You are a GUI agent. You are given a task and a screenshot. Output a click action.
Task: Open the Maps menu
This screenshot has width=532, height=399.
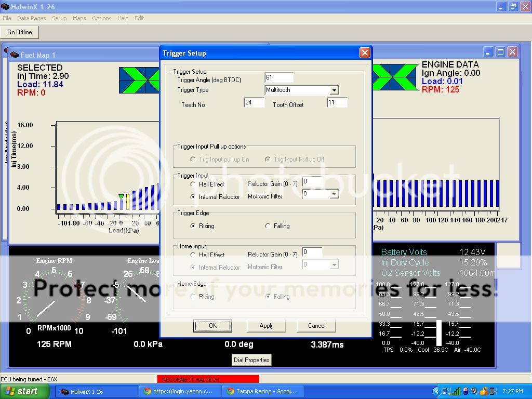79,18
